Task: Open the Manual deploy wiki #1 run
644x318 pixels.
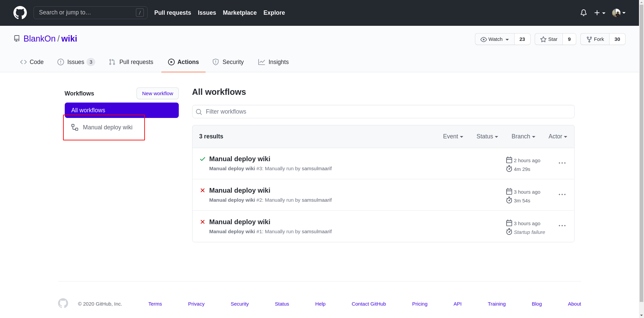Action: (240, 222)
